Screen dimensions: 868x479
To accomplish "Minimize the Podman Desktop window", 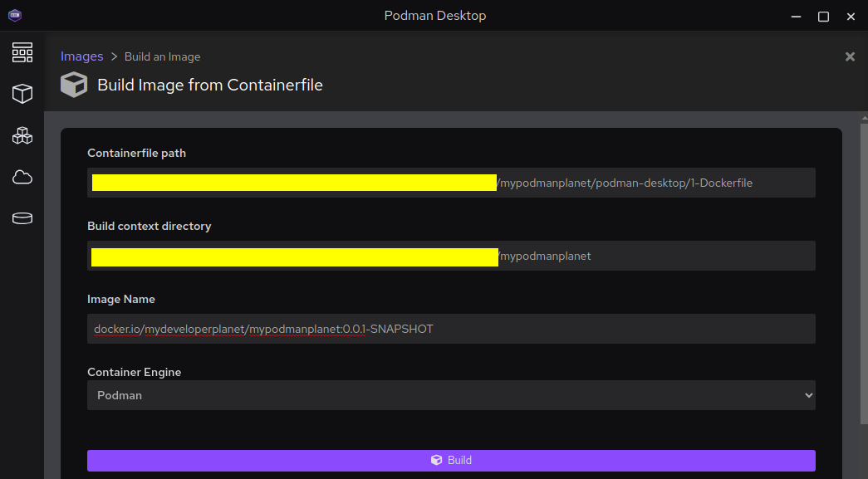I will [x=797, y=16].
